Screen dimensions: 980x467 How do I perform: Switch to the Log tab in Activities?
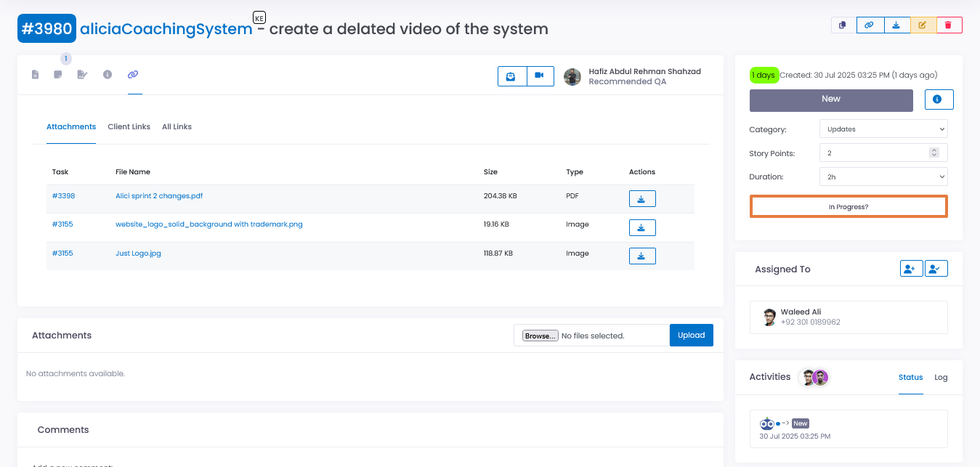coord(941,377)
